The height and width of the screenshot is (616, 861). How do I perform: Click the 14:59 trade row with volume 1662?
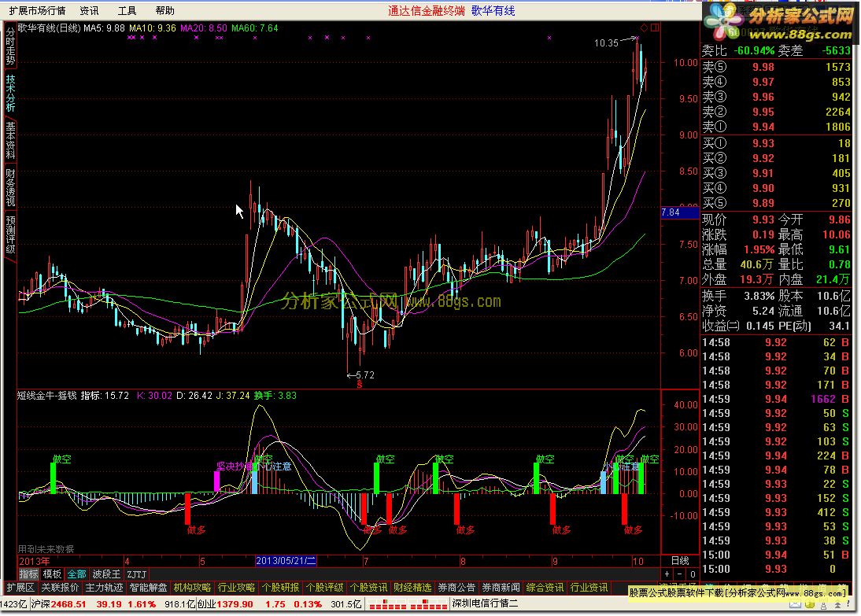(x=776, y=399)
